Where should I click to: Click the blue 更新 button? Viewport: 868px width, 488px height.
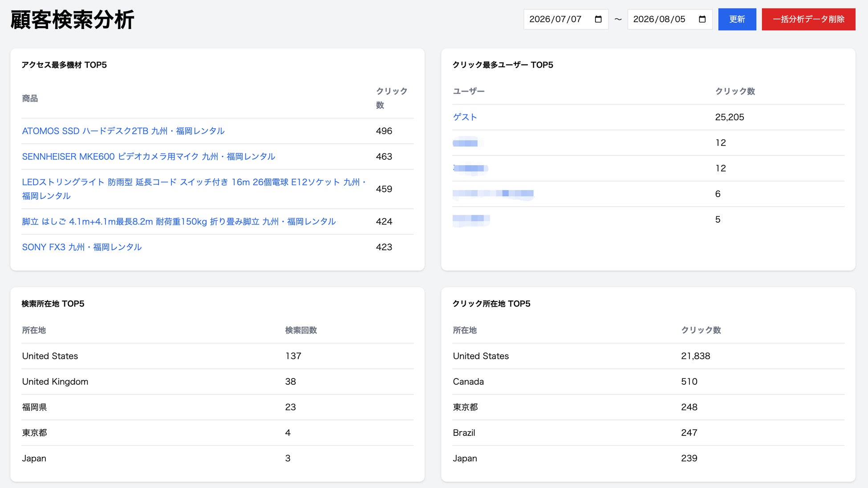(x=737, y=19)
